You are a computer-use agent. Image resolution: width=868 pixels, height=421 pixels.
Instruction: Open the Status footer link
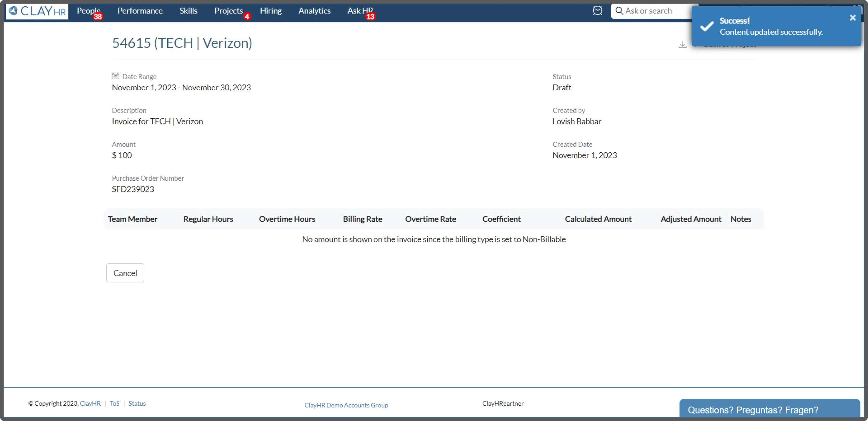(137, 404)
